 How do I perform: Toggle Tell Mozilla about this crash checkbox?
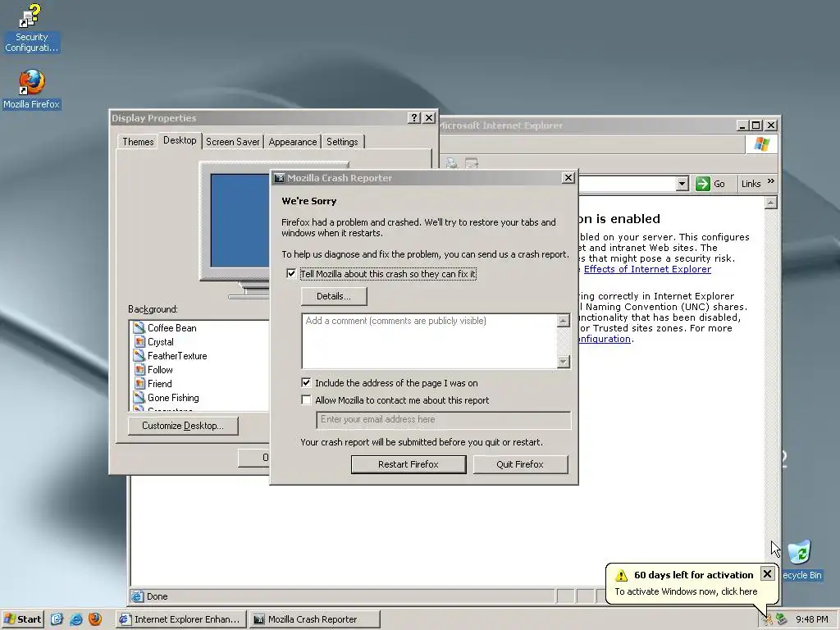[x=291, y=274]
